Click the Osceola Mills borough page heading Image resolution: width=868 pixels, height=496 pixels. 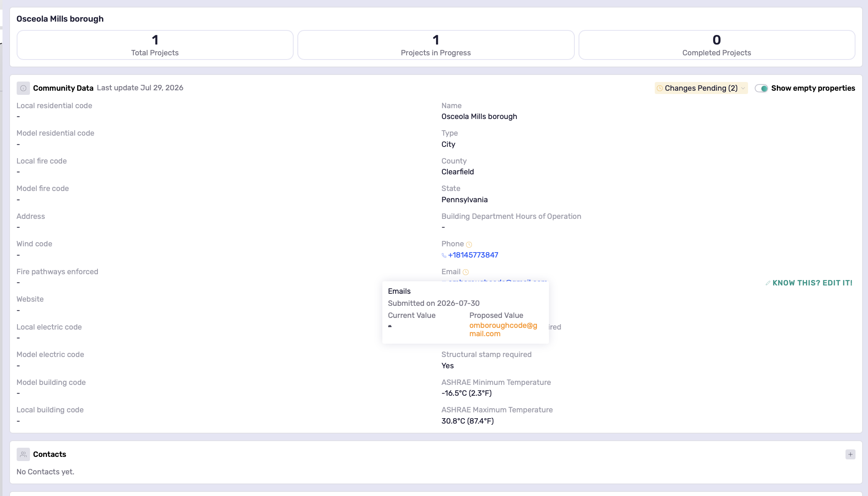60,19
